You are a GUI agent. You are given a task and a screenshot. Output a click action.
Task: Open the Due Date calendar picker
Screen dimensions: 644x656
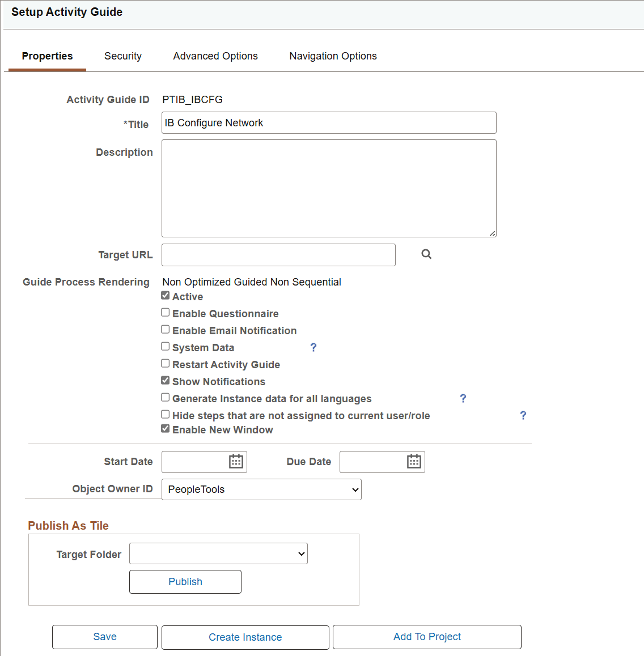[414, 462]
